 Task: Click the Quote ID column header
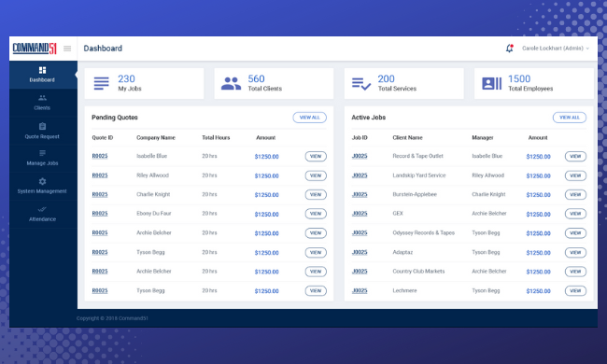(103, 138)
